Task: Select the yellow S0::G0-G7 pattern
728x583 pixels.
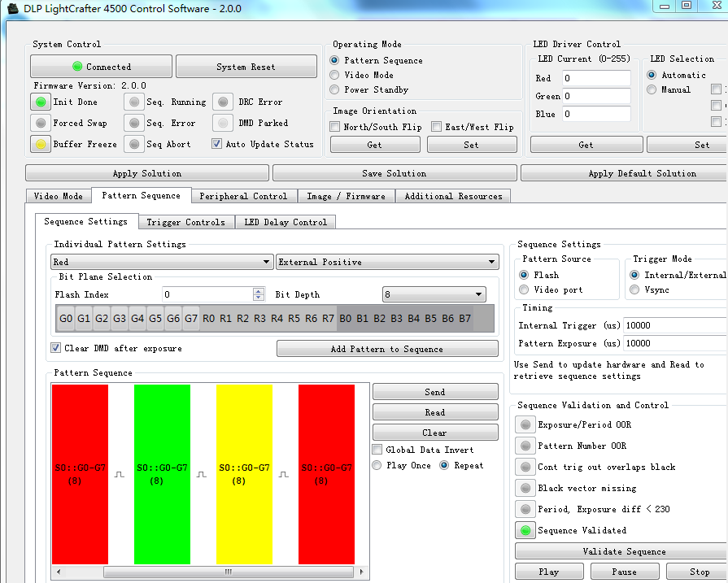Action: click(x=244, y=474)
